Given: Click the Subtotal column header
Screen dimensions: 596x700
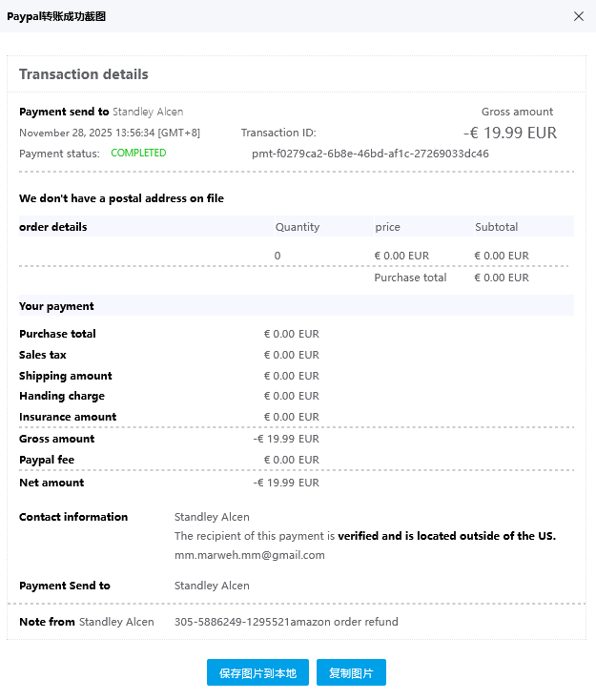Looking at the screenshot, I should [x=497, y=227].
